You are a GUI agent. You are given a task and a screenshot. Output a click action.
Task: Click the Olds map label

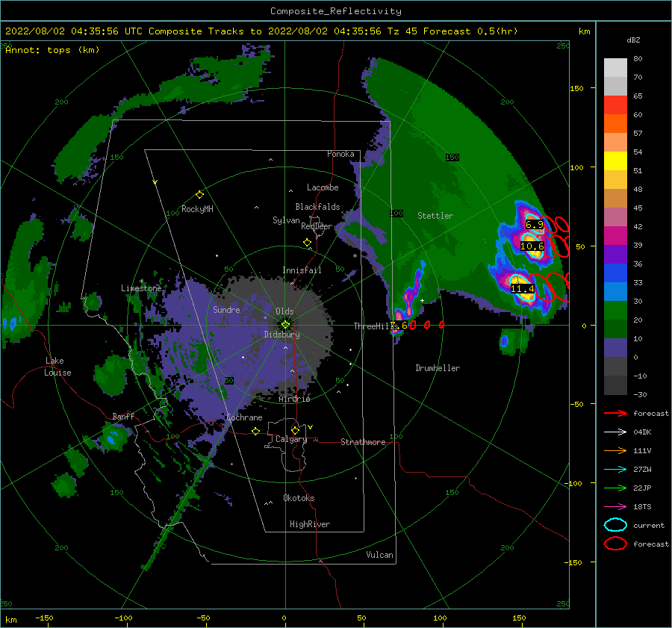click(284, 311)
